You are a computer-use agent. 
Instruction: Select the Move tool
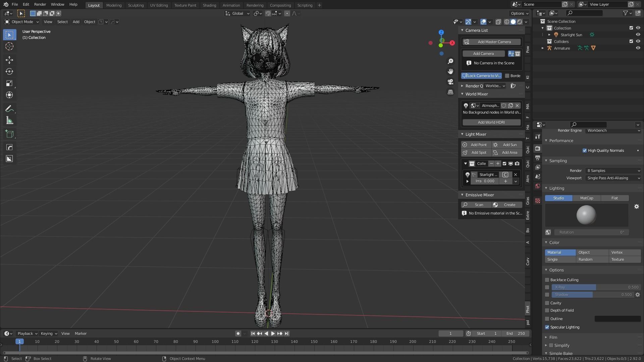coord(9,60)
